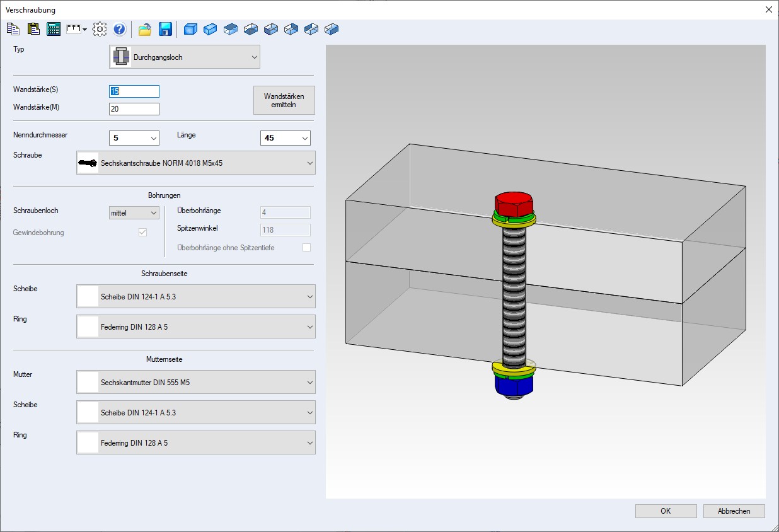Click the red screw head in preview
The width and height of the screenshot is (779, 532).
click(514, 203)
